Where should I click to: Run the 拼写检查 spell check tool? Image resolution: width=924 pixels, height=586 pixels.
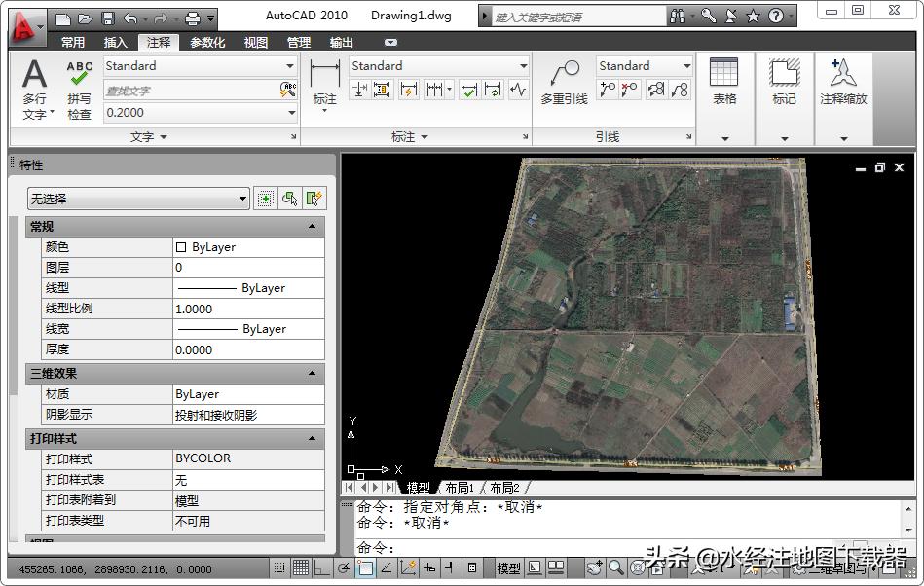coord(80,88)
